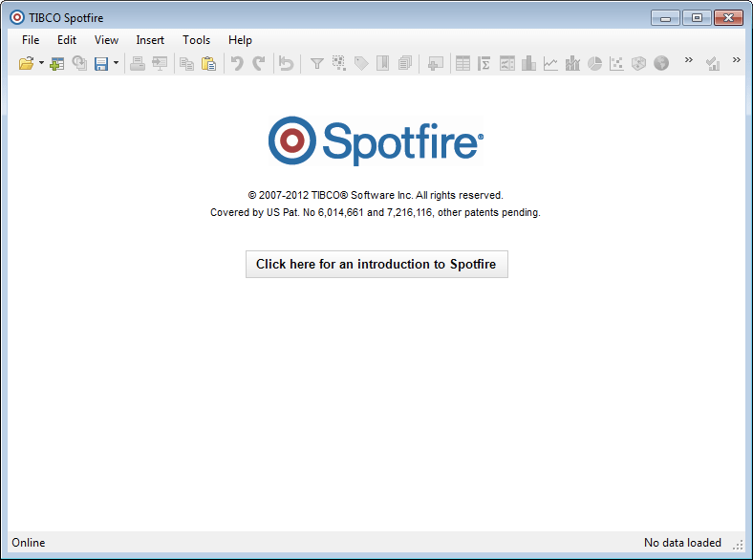Click the introduction to Spotfire button
This screenshot has height=560, width=753.
pyautogui.click(x=376, y=264)
